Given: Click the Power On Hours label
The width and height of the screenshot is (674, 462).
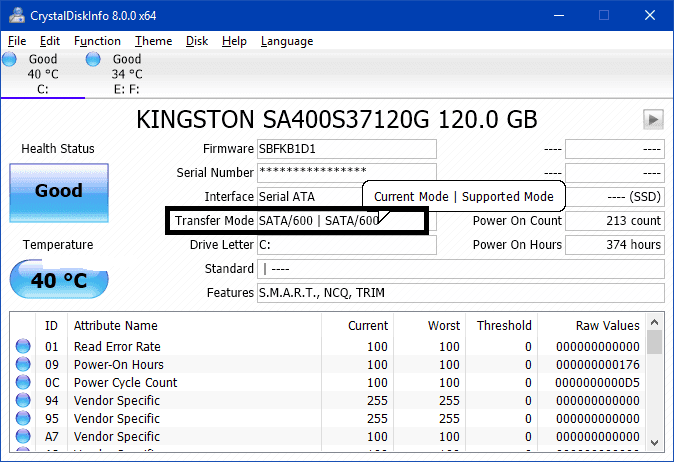Looking at the screenshot, I should point(517,245).
